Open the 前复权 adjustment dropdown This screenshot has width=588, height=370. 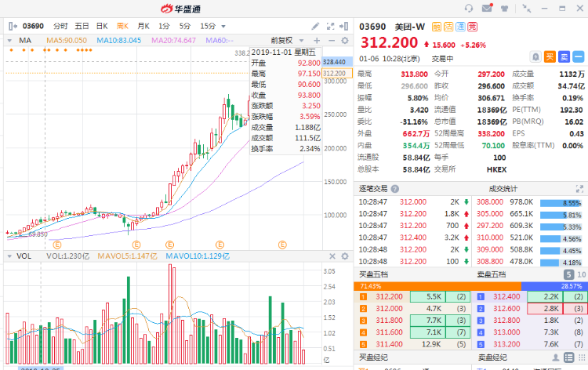coord(287,40)
